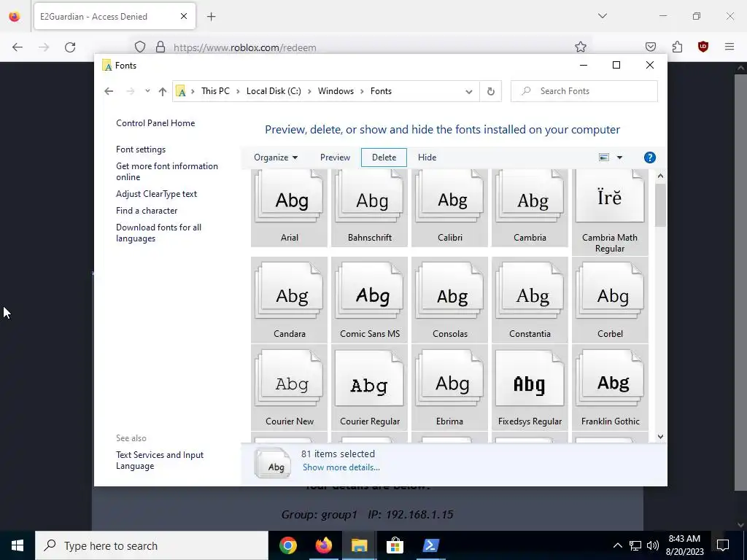The height and width of the screenshot is (560, 747).
Task: Select the Franklin Gothic font
Action: (x=610, y=388)
